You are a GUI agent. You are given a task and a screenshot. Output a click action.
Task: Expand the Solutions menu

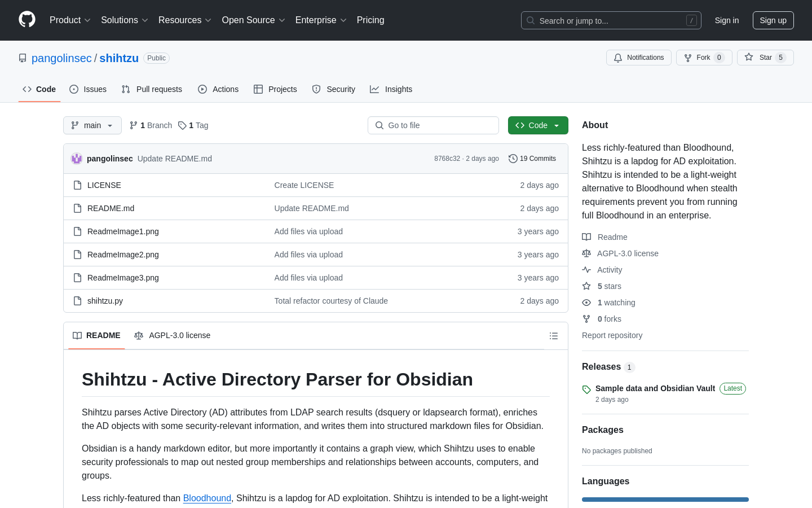(x=125, y=20)
